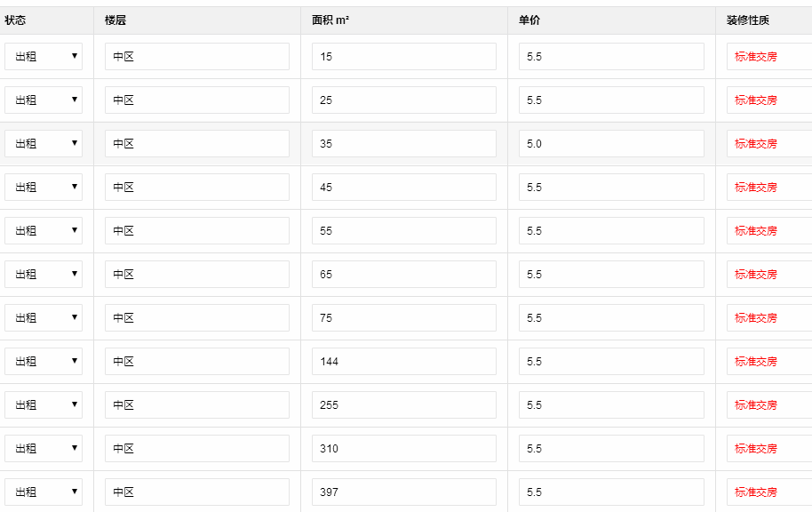Select the area field with value 255
This screenshot has height=512, width=812.
click(x=403, y=404)
